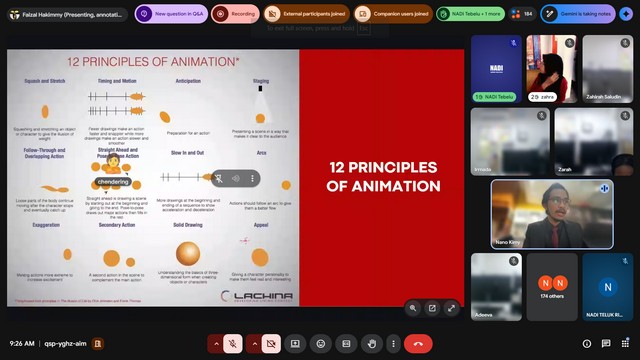Expand the camera video settings chevron
Screen dimensions: 640x360
tap(255, 344)
